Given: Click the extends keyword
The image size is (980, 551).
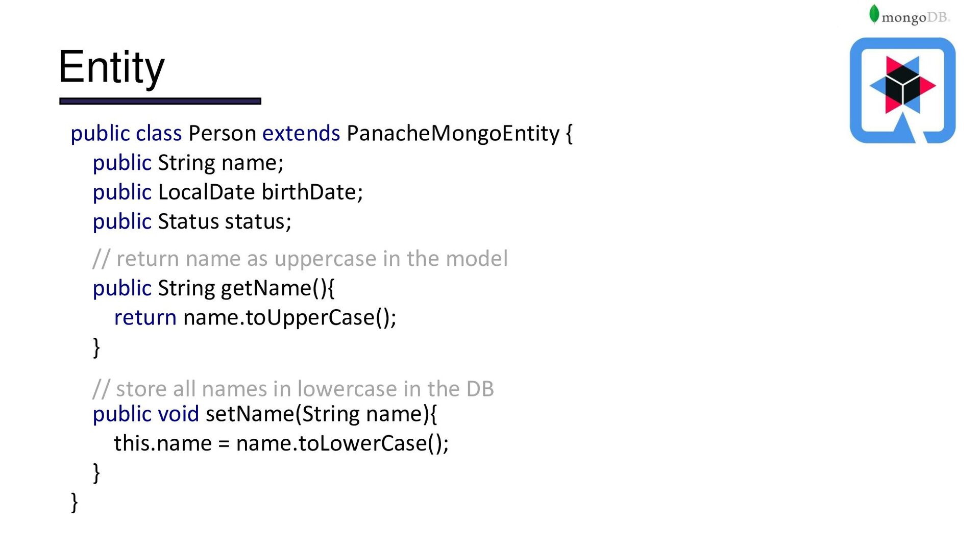Looking at the screenshot, I should pos(301,134).
